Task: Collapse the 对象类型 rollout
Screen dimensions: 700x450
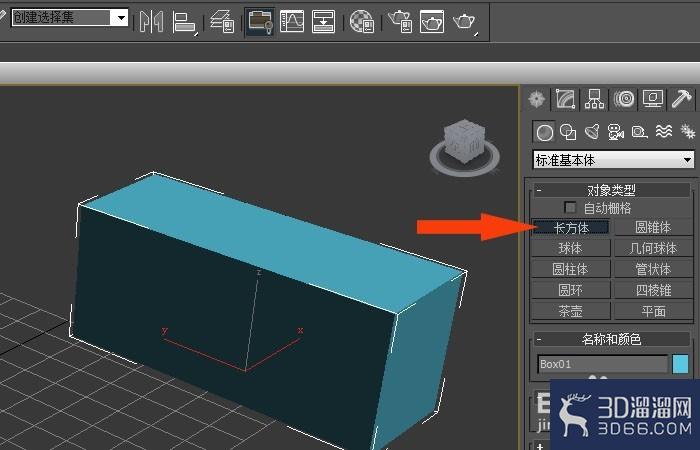Action: tap(612, 190)
